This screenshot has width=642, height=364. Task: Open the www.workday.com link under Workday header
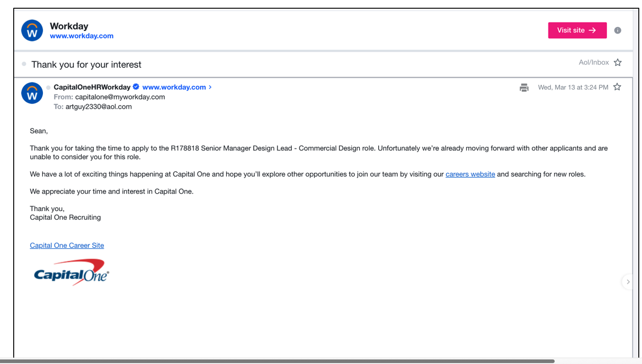81,36
